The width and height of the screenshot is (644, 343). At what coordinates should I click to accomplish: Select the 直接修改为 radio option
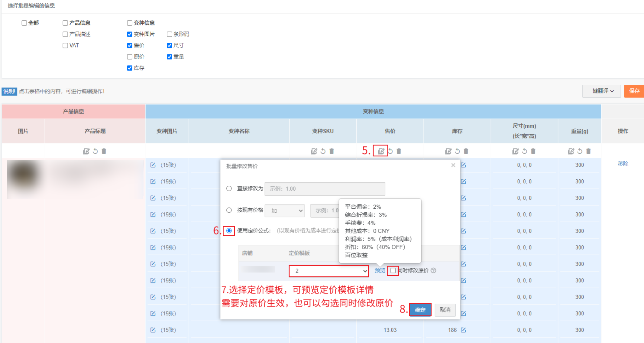point(229,188)
